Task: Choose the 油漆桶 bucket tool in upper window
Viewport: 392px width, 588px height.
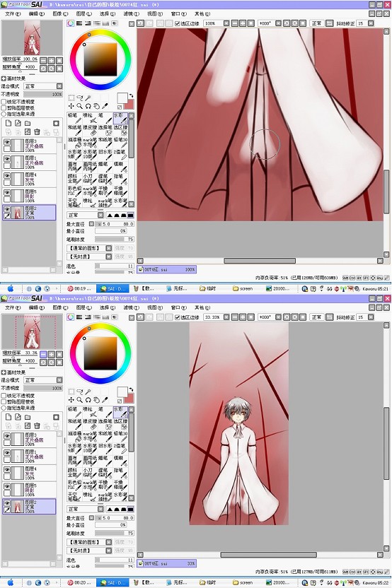Action: point(74,142)
